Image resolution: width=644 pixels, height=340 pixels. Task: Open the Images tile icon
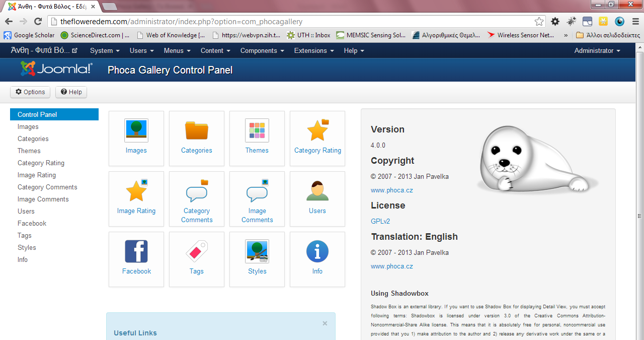[136, 130]
